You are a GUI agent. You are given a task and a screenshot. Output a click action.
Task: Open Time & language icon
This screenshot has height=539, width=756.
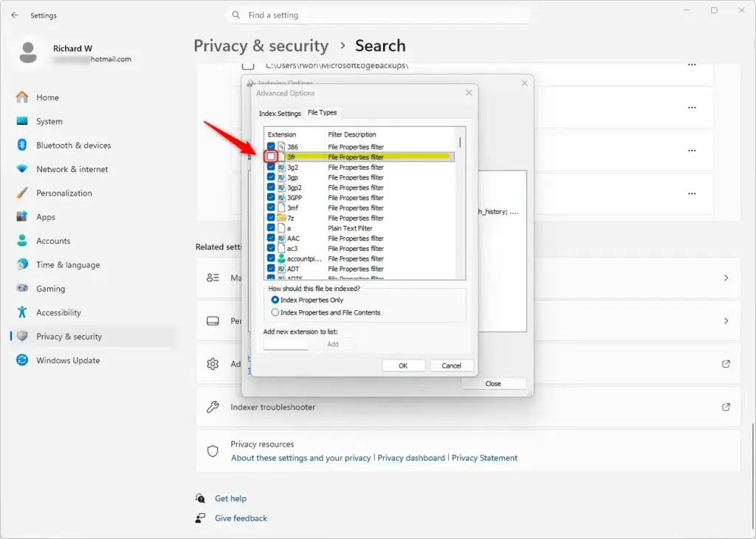(22, 264)
